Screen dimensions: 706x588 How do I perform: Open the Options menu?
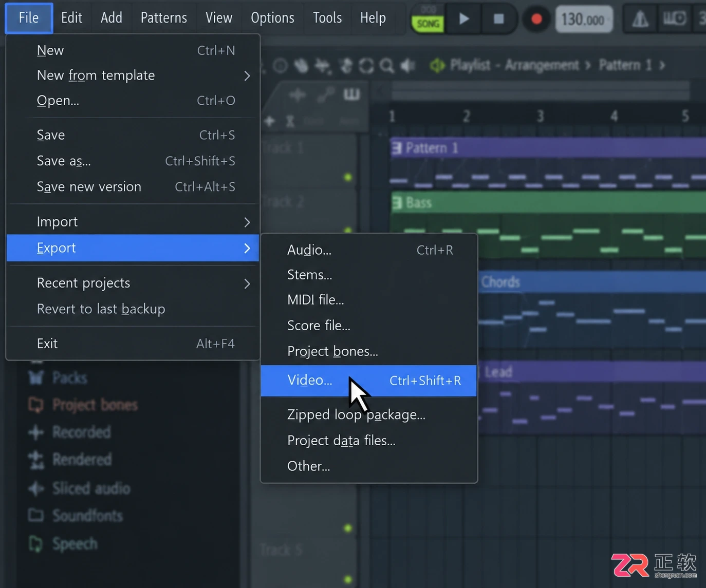click(272, 18)
